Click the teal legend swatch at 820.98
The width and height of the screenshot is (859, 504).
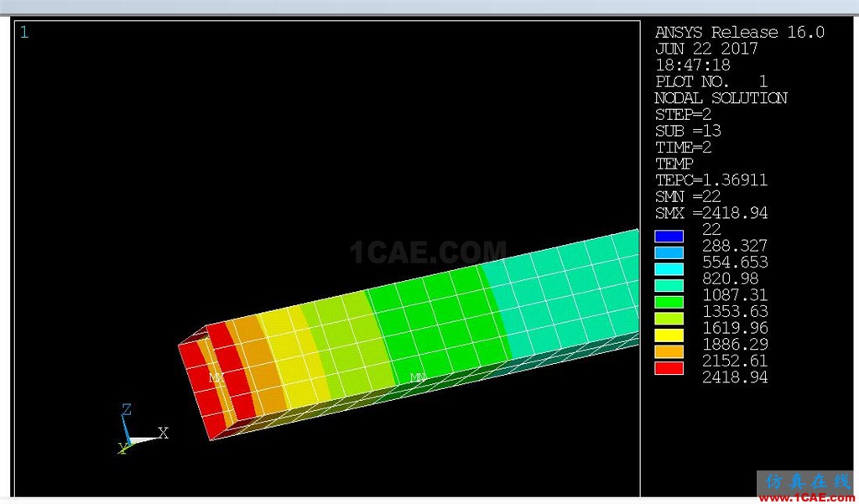[x=669, y=285]
